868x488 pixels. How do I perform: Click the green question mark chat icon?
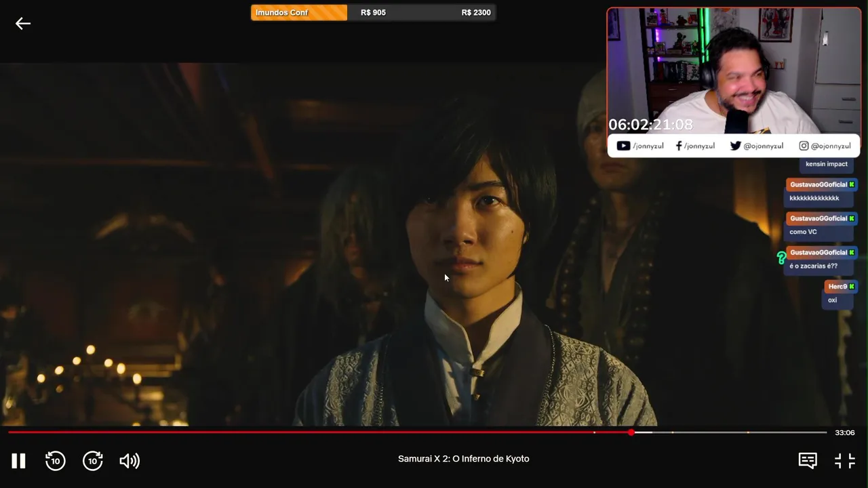tap(781, 258)
